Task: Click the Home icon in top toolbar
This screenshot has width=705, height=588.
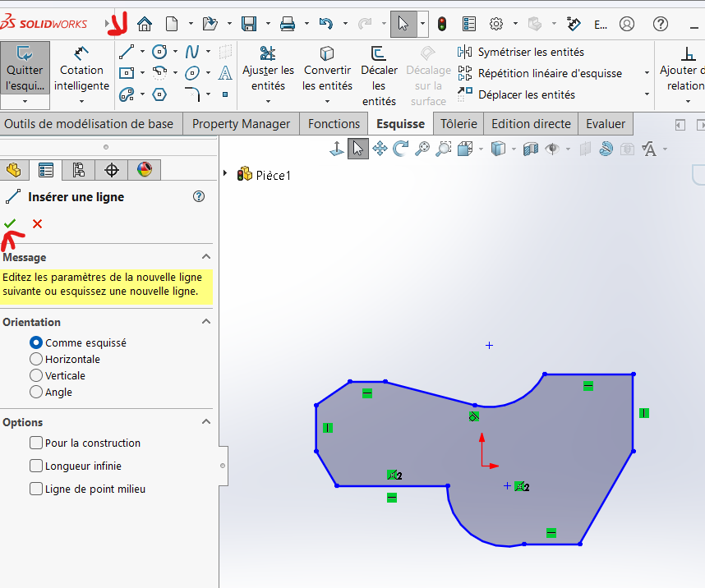Action: (x=145, y=23)
